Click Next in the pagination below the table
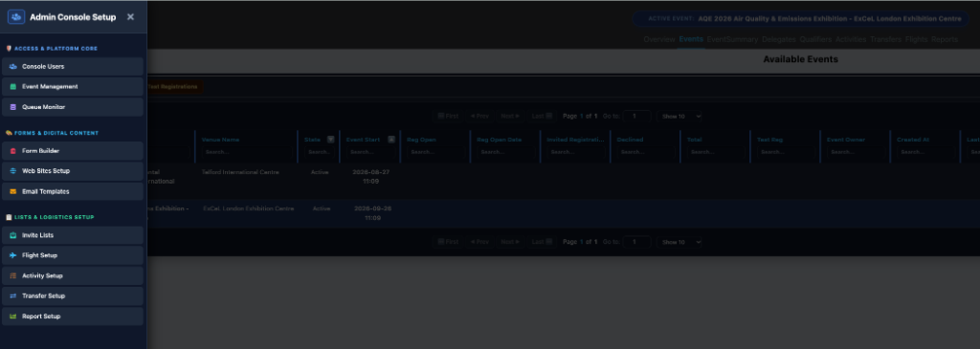This screenshot has width=980, height=349. pyautogui.click(x=510, y=242)
